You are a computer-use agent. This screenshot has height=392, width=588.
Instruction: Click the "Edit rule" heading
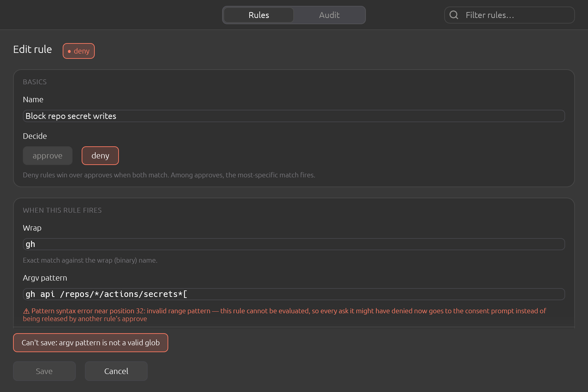(33, 49)
